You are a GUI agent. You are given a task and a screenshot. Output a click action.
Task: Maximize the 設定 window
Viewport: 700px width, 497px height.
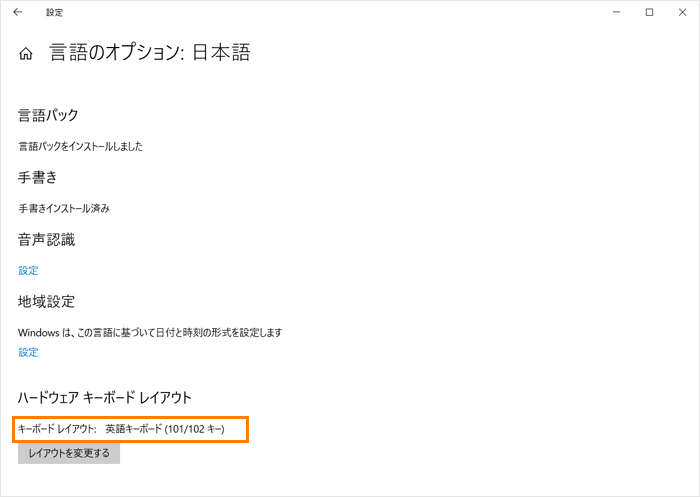pos(650,12)
